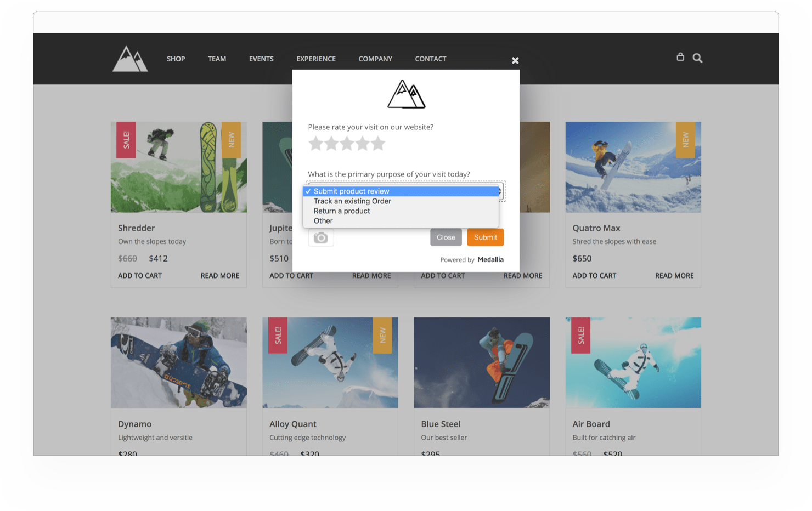Click the mountain logo in the navbar
The height and width of the screenshot is (511, 812).
tap(129, 59)
